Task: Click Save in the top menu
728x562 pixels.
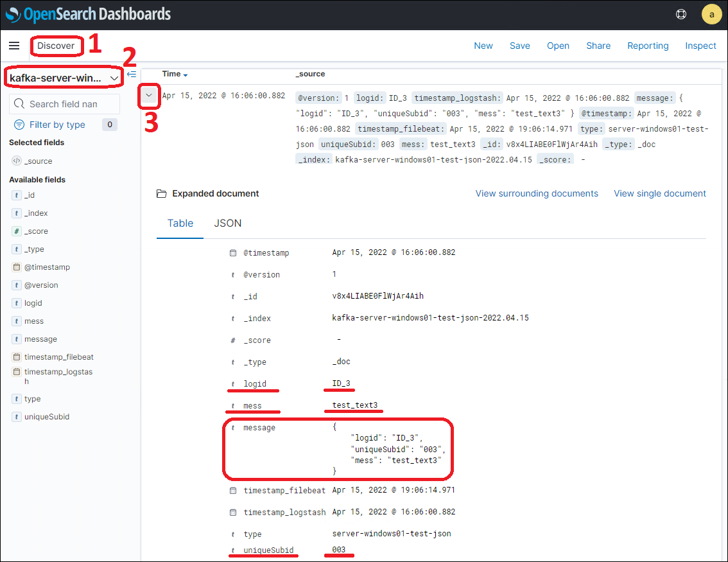Action: [x=519, y=46]
